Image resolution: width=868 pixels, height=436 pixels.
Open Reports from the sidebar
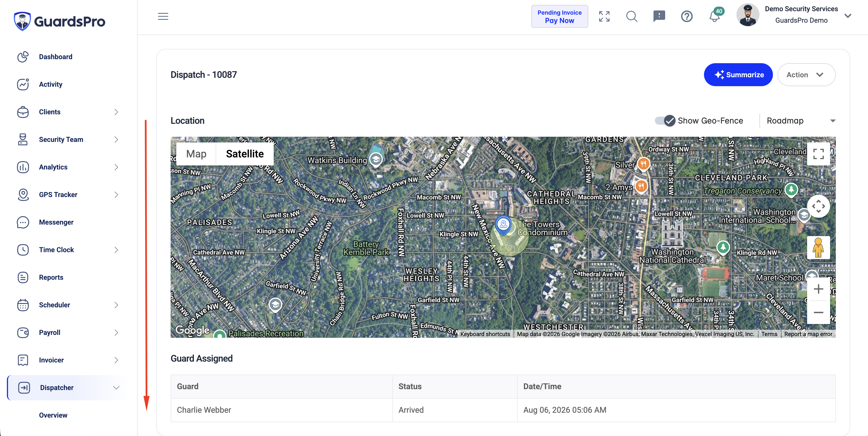pyautogui.click(x=51, y=277)
